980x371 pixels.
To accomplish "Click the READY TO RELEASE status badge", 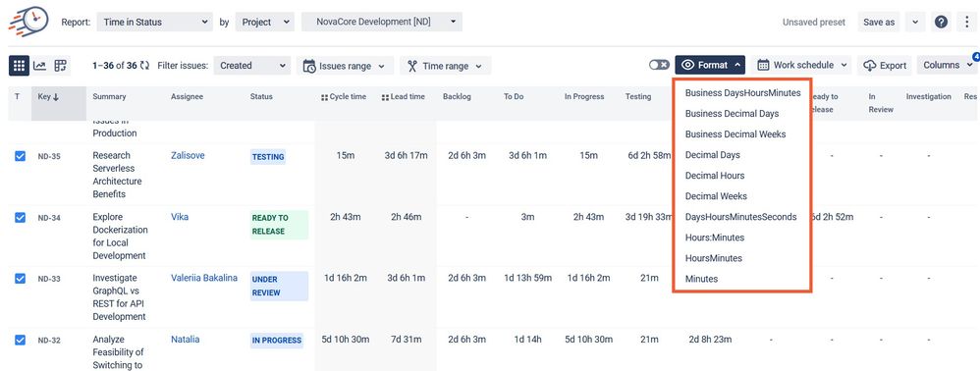I will coord(279,225).
